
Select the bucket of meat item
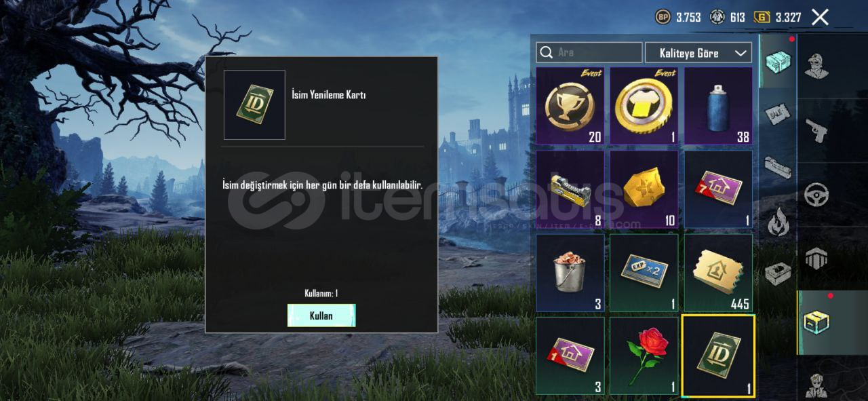pyautogui.click(x=570, y=273)
